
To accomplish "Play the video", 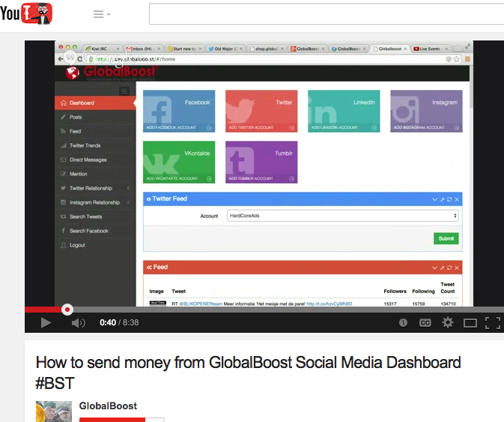I will (46, 322).
